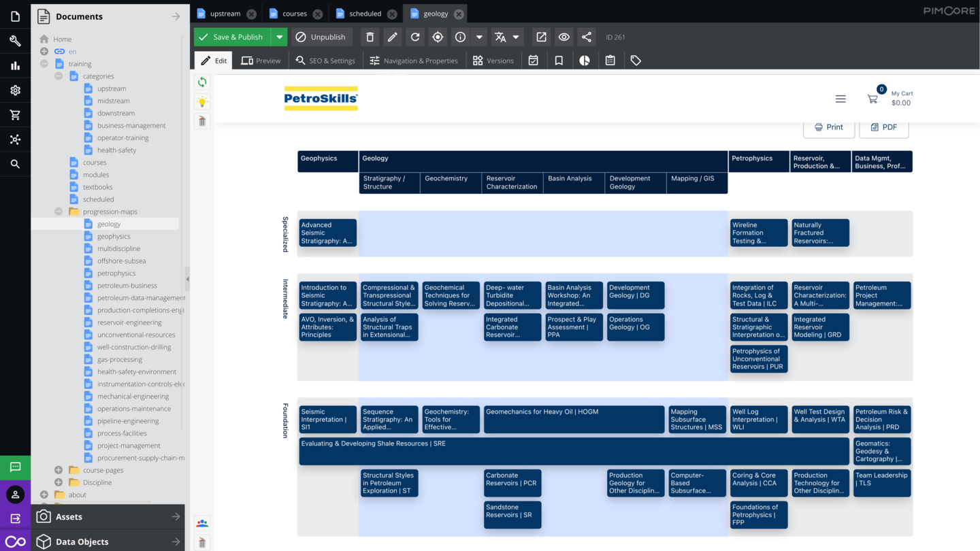The image size is (980, 551).
Task: Open the scheduling calendar tab icon
Action: tap(534, 61)
